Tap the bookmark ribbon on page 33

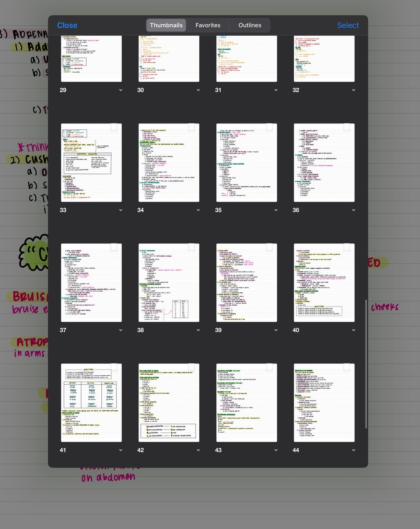coord(114,128)
